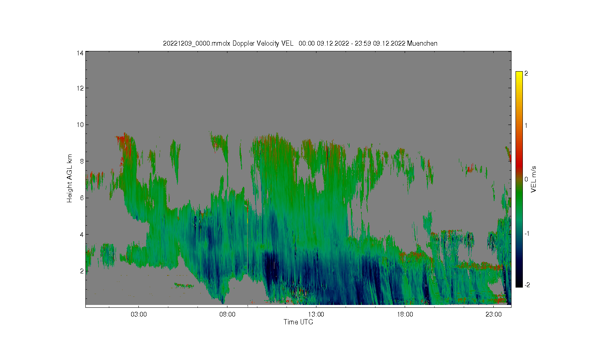Click the plot title starting with 20221209_0000.mmclx
607x364 pixels.
[300, 43]
